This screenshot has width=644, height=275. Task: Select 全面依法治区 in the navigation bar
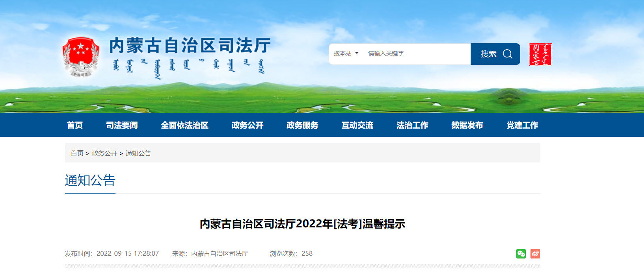click(x=184, y=125)
